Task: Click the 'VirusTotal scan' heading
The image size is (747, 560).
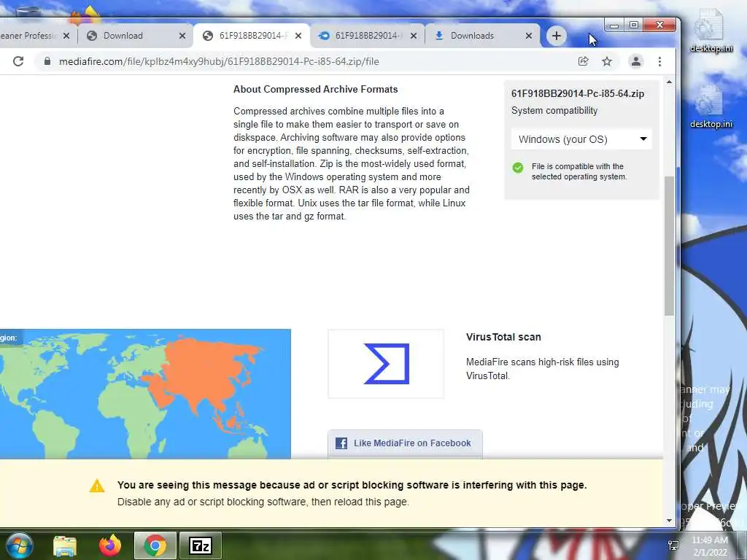Action: click(503, 337)
